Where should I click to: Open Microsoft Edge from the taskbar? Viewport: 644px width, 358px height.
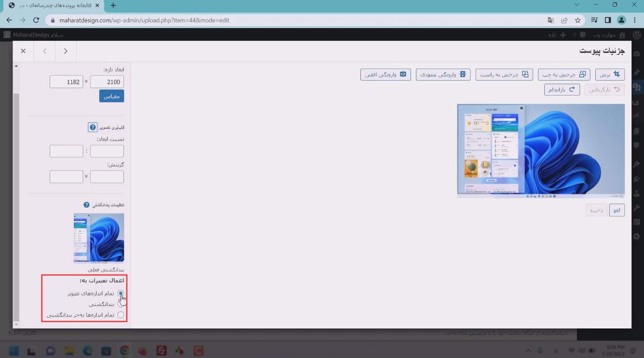click(x=88, y=350)
